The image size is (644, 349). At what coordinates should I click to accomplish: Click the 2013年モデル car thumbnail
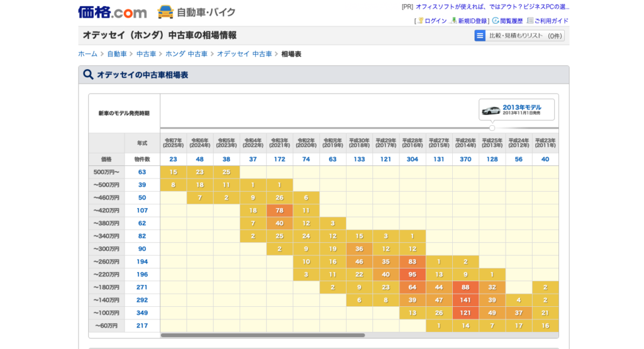point(491,110)
